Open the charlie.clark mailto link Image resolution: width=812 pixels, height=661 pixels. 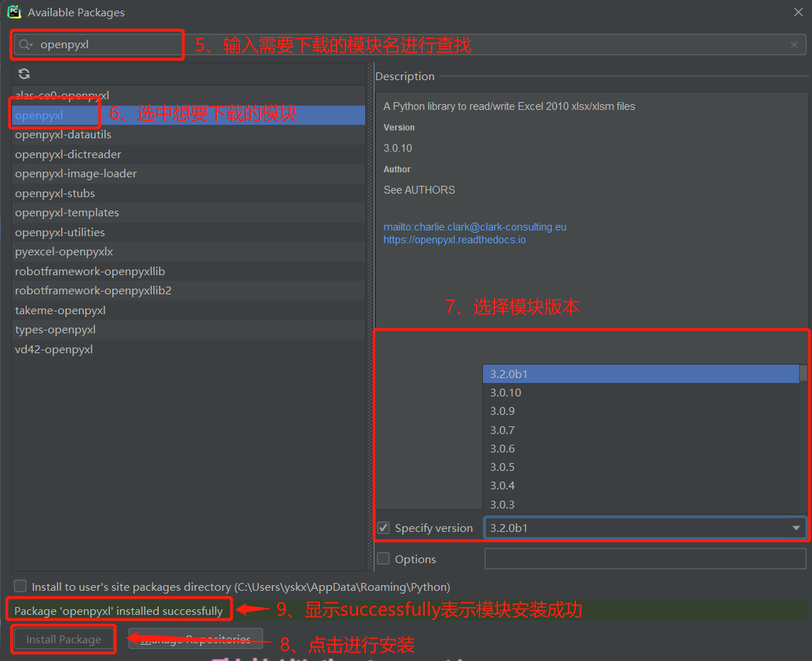[475, 227]
